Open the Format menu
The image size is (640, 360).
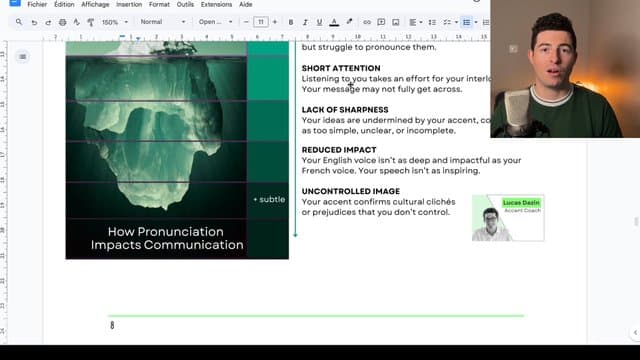tap(159, 4)
